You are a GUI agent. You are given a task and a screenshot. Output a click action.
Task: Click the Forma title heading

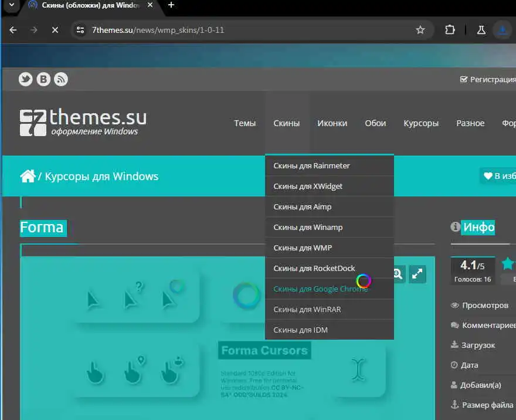[x=42, y=228]
